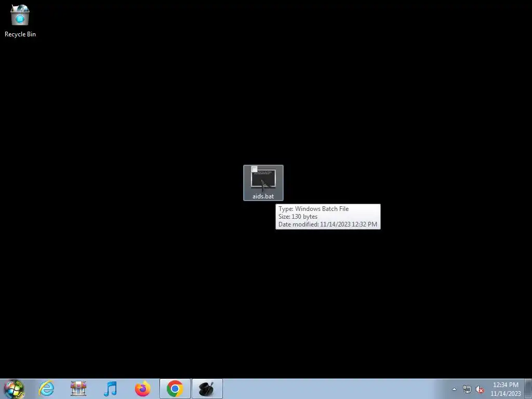Launch the music note app on taskbar
Viewport: 532px width, 399px height.
pyautogui.click(x=111, y=389)
